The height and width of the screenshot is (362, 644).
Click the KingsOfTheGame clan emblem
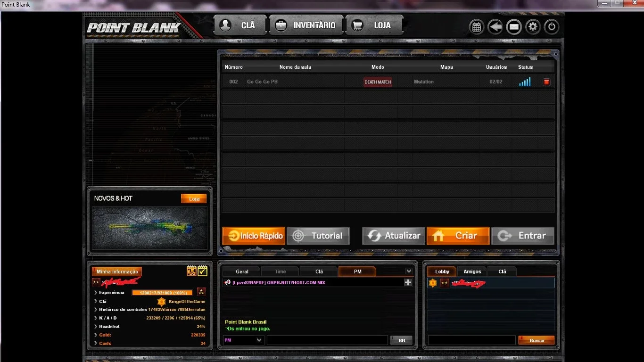click(x=162, y=302)
